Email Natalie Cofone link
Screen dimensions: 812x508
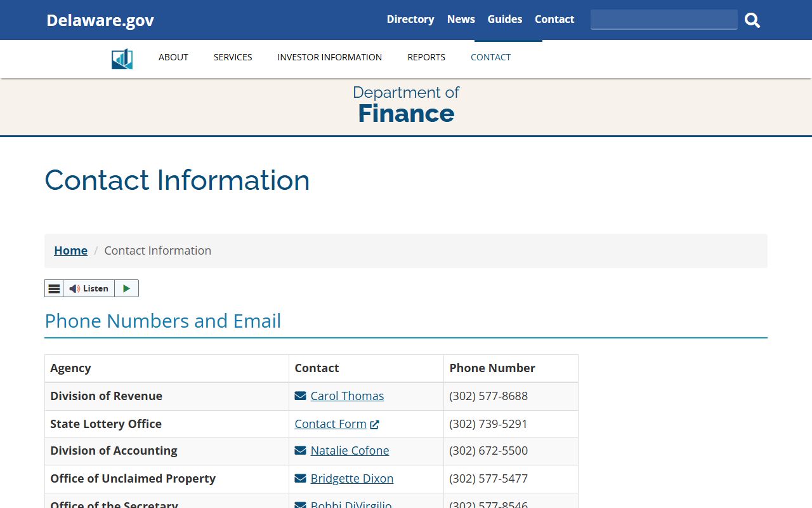point(350,451)
